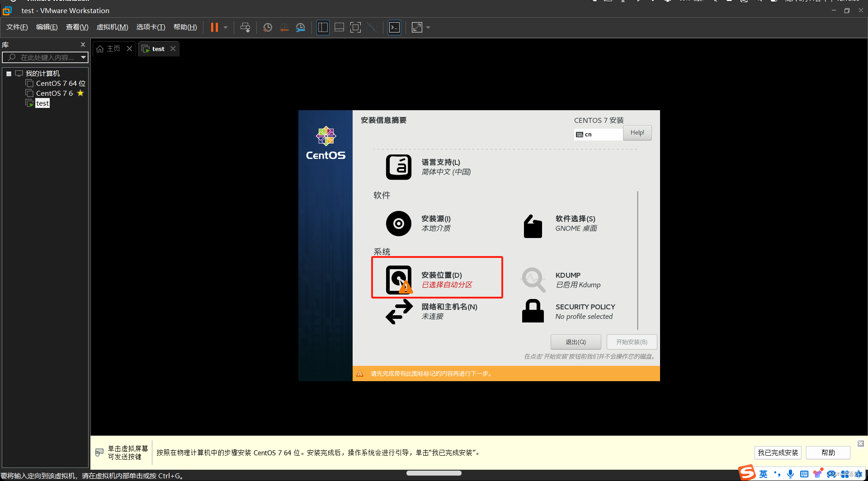The height and width of the screenshot is (481, 868).
Task: Close the 主页 tab
Action: pos(130,49)
